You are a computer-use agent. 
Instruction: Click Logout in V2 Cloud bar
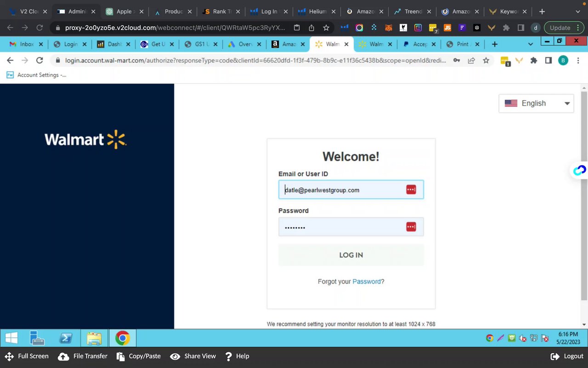pos(567,356)
